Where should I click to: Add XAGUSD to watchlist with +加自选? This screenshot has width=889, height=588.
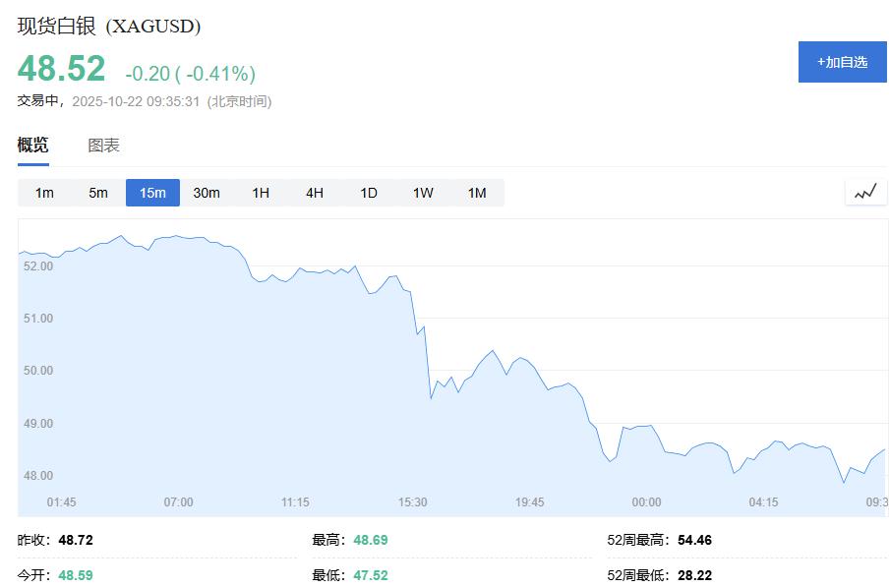[842, 62]
